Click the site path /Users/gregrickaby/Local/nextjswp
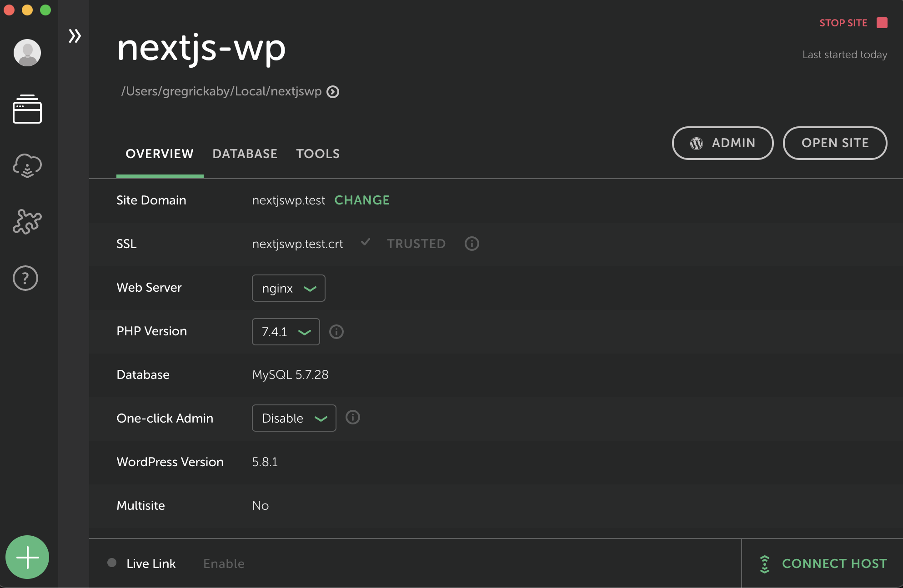 [x=221, y=92]
